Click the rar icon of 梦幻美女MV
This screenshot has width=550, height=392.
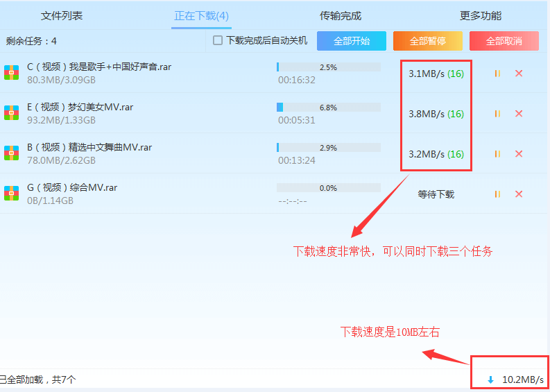(x=12, y=113)
